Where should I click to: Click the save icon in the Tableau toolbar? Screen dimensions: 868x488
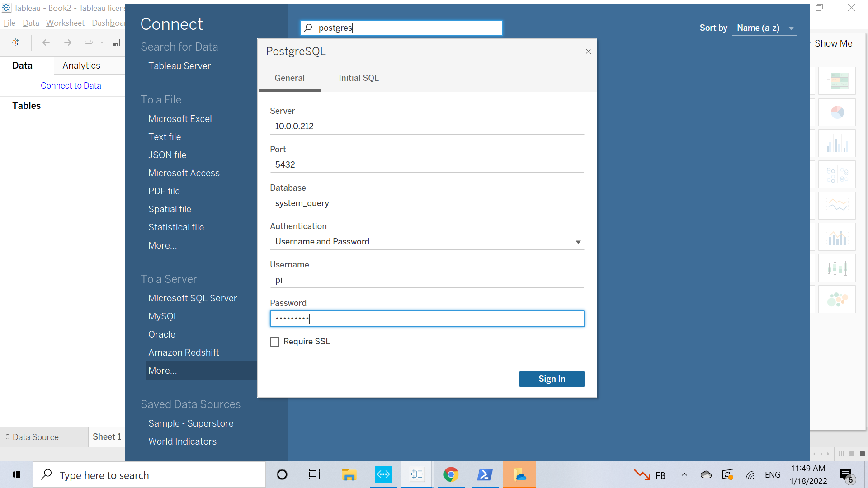pos(116,42)
